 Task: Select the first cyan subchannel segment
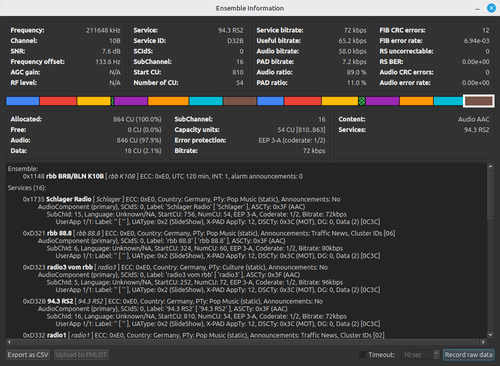pyautogui.click(x=206, y=101)
